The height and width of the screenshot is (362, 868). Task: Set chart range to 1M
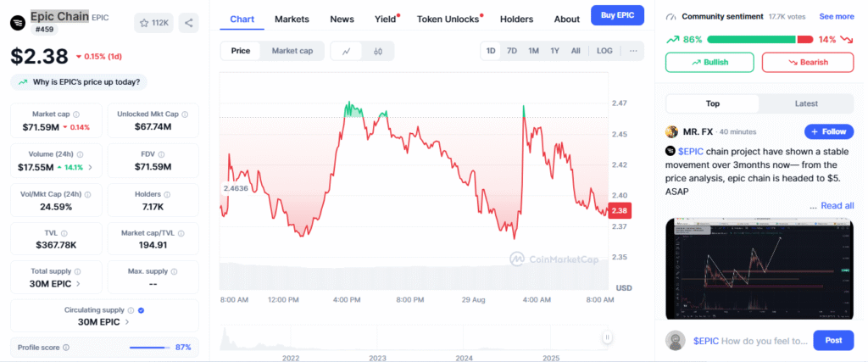[533, 51]
